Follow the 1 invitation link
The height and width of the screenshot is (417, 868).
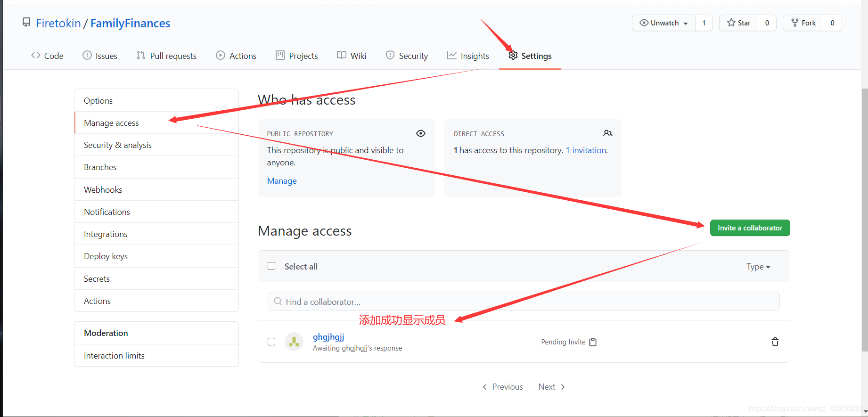pyautogui.click(x=586, y=150)
